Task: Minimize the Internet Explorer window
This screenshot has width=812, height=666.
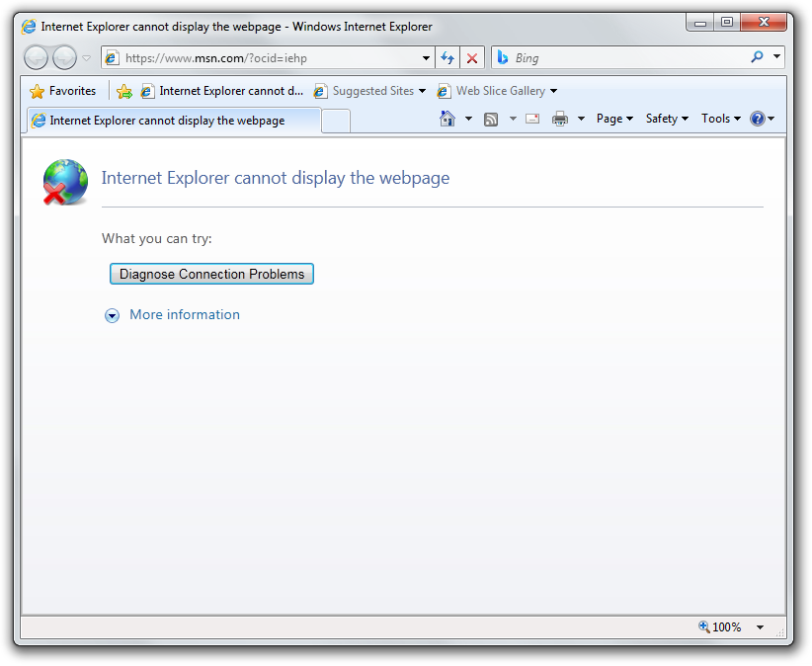Action: tap(700, 23)
